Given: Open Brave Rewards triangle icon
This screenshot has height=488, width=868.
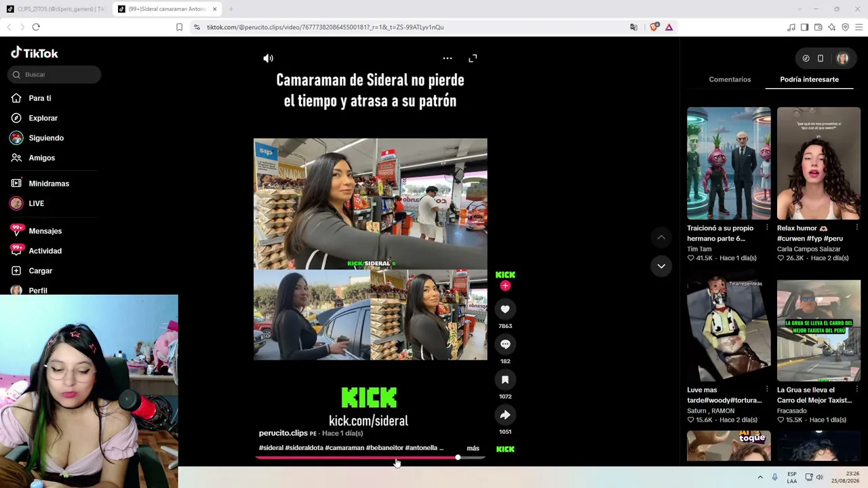Looking at the screenshot, I should (669, 27).
